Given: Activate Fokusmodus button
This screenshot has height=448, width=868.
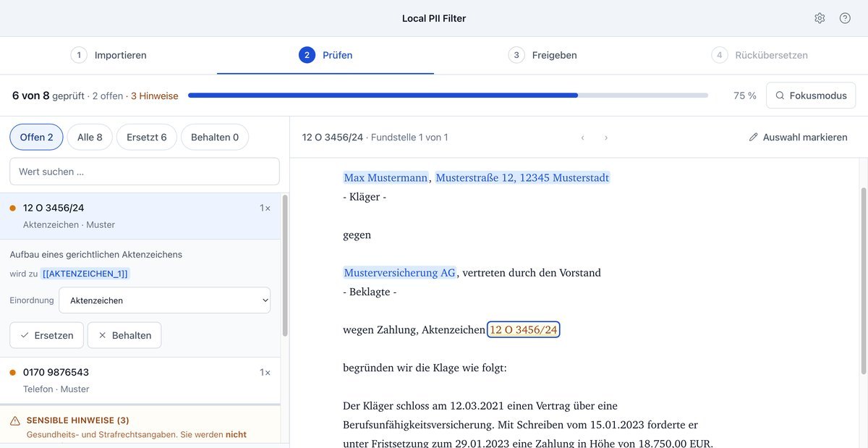Looking at the screenshot, I should 811,96.
